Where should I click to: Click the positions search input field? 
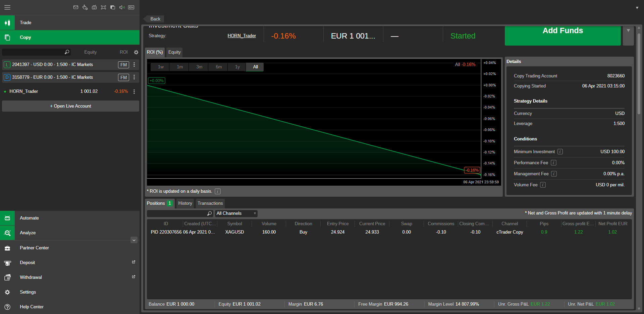click(177, 213)
